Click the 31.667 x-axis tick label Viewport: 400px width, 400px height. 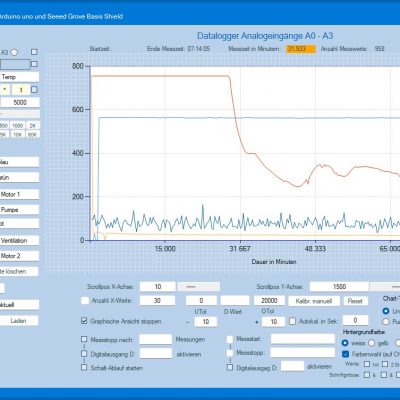point(240,249)
